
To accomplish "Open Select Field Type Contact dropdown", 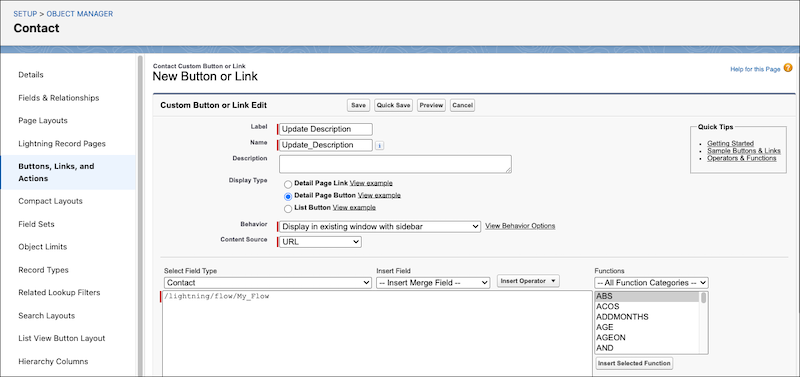I will point(267,283).
